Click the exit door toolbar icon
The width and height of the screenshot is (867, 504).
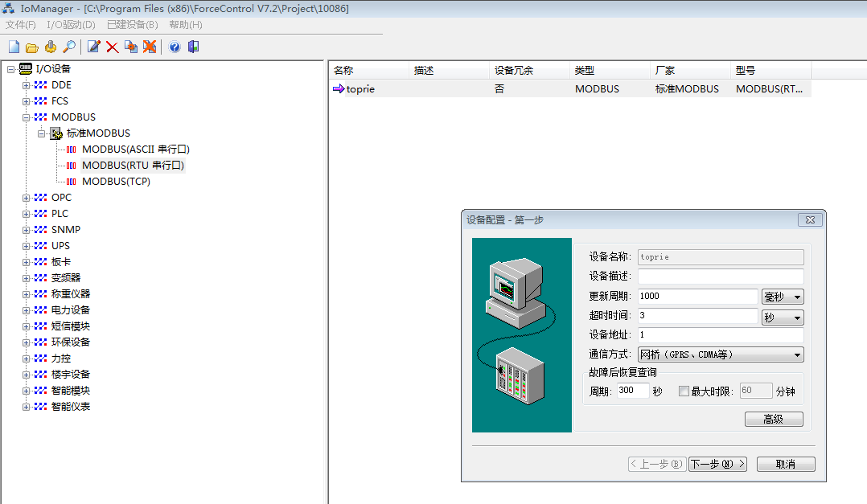pyautogui.click(x=193, y=47)
